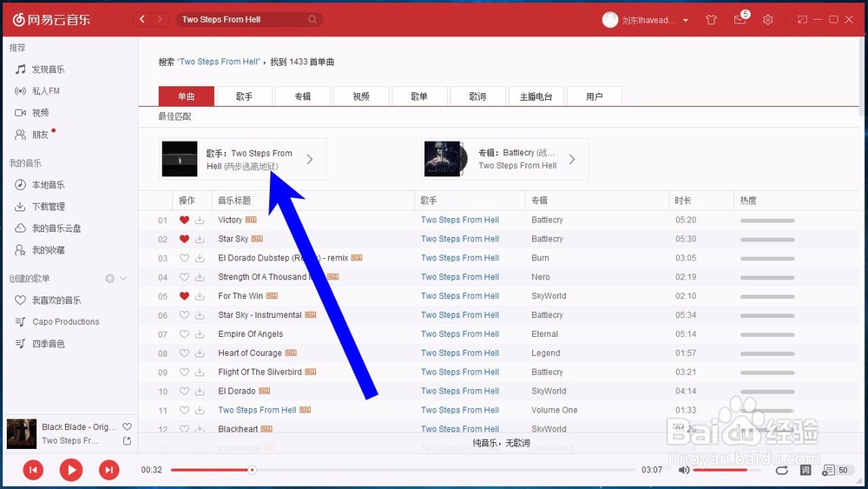Download the song Victory
The height and width of the screenshot is (489, 868).
[200, 220]
